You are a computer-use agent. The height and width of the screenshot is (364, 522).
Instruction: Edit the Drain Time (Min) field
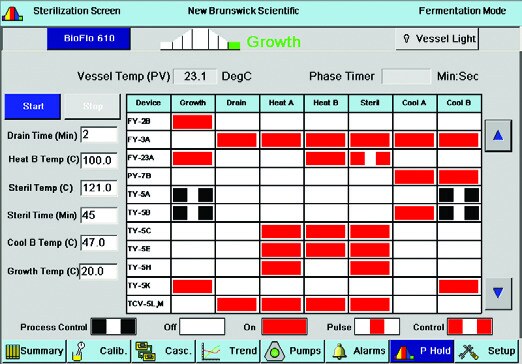(x=99, y=135)
